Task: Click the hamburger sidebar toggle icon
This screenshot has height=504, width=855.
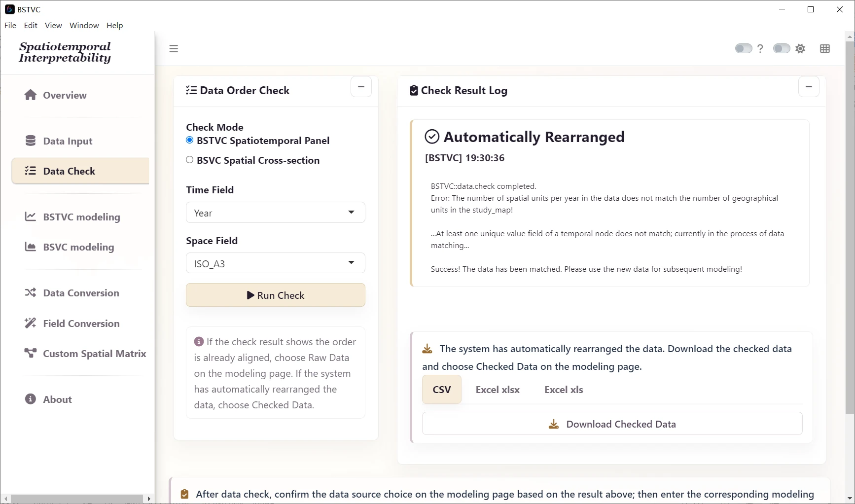Action: point(174,49)
